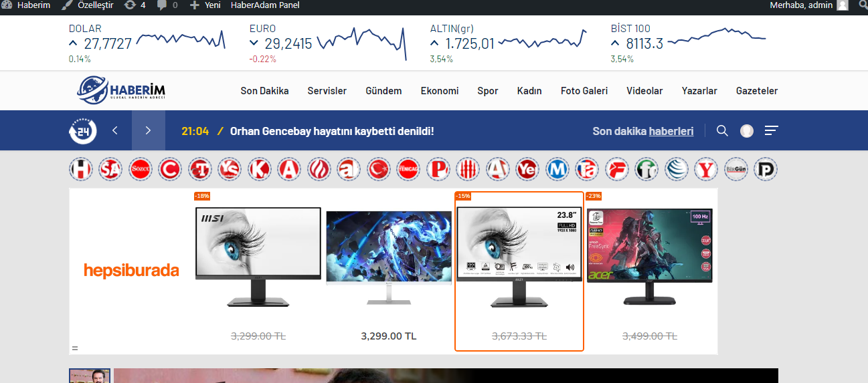Open the Haberim site menu in admin bar
Viewport: 868px width, 383px height.
point(25,5)
